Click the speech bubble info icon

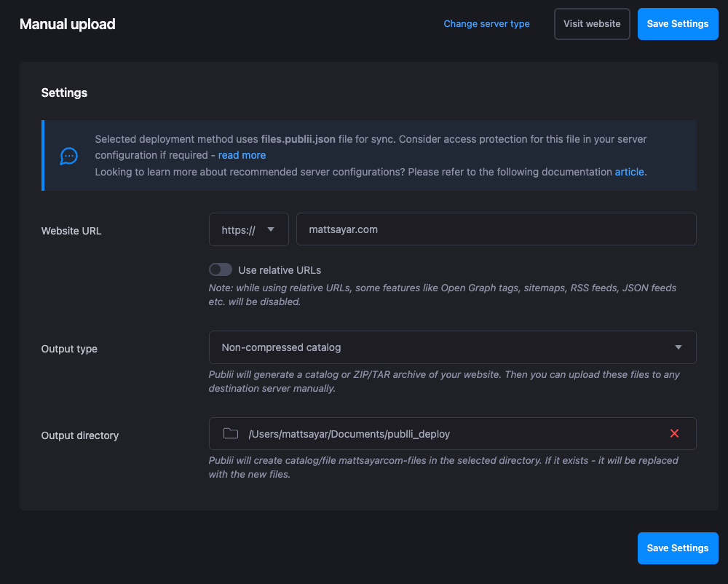pos(69,156)
